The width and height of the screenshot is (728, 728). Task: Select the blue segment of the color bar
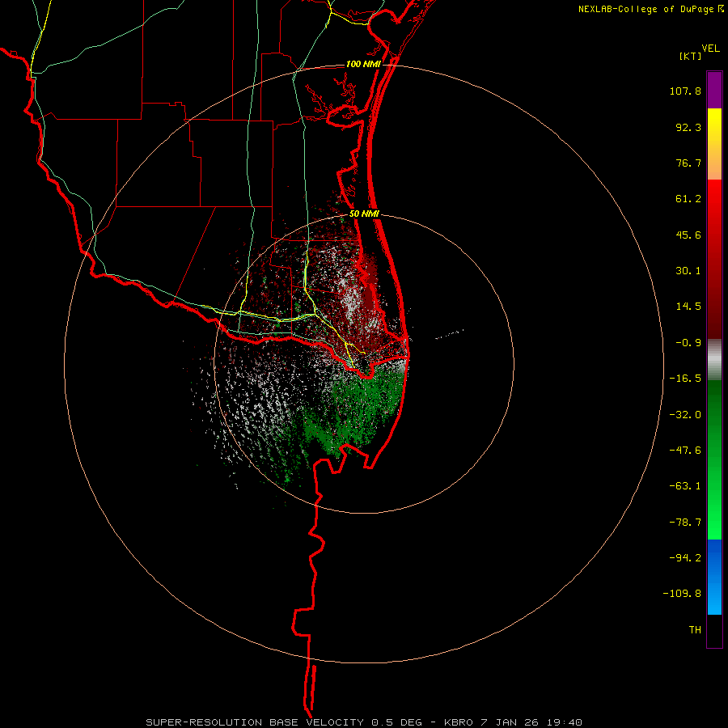click(x=714, y=577)
